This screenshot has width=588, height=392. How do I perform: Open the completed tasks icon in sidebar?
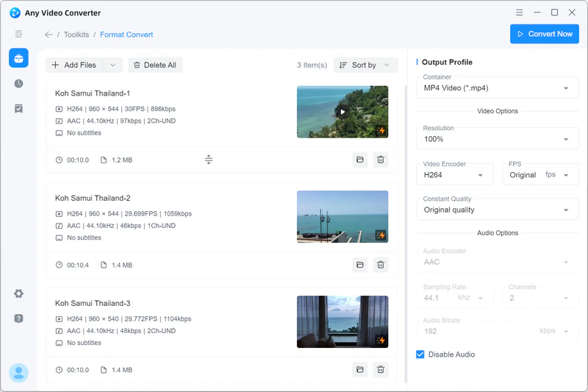pos(18,109)
